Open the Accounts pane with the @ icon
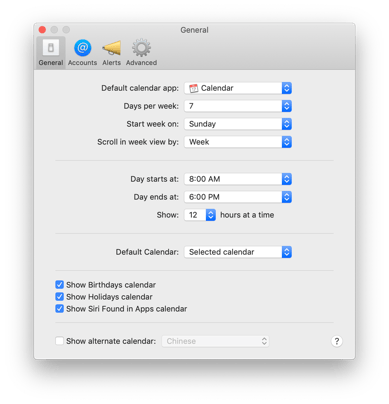 [x=82, y=52]
